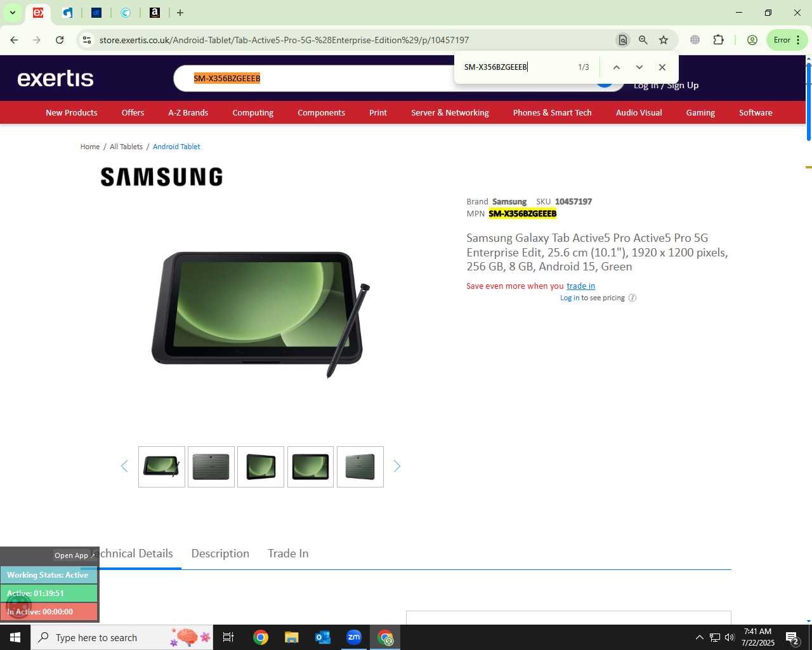Click the pricing info icon

(632, 298)
